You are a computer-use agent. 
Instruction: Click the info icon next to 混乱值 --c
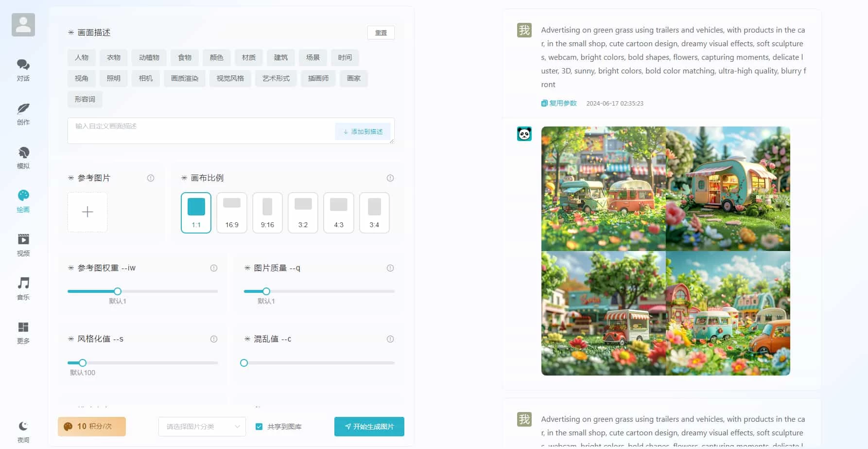coord(390,339)
